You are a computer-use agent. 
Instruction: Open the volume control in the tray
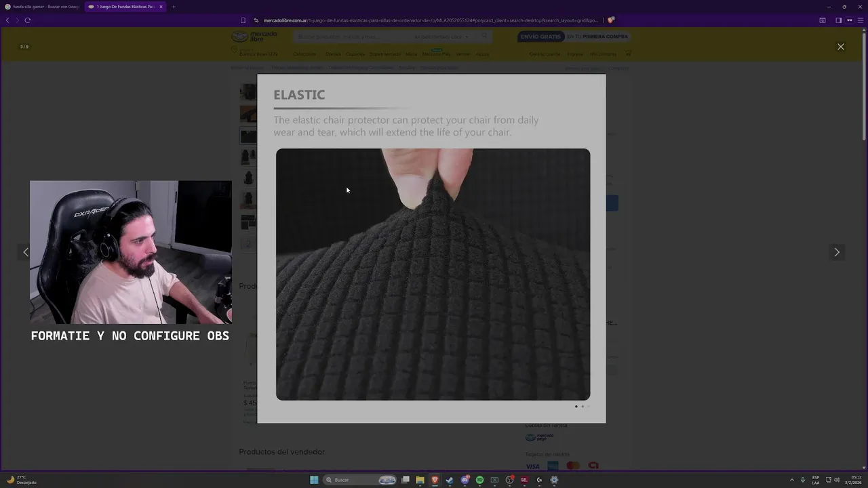pos(837,480)
